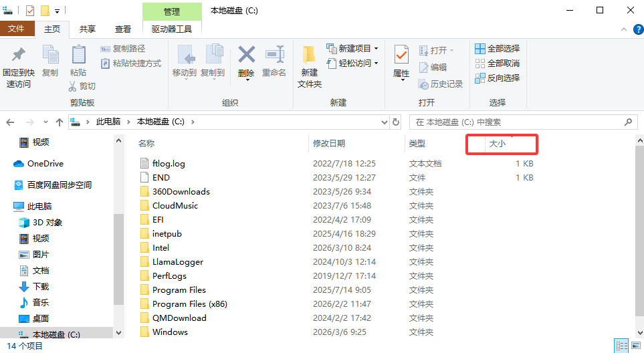
Task: Click the file list vertical scrollbar down arrow
Action: click(x=640, y=332)
